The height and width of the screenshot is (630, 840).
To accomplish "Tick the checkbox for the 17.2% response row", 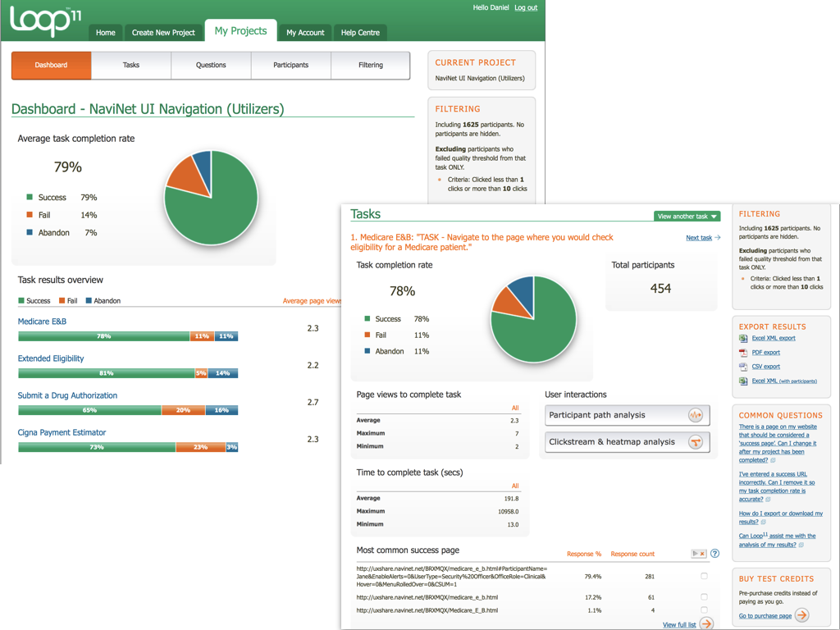I will 704,597.
